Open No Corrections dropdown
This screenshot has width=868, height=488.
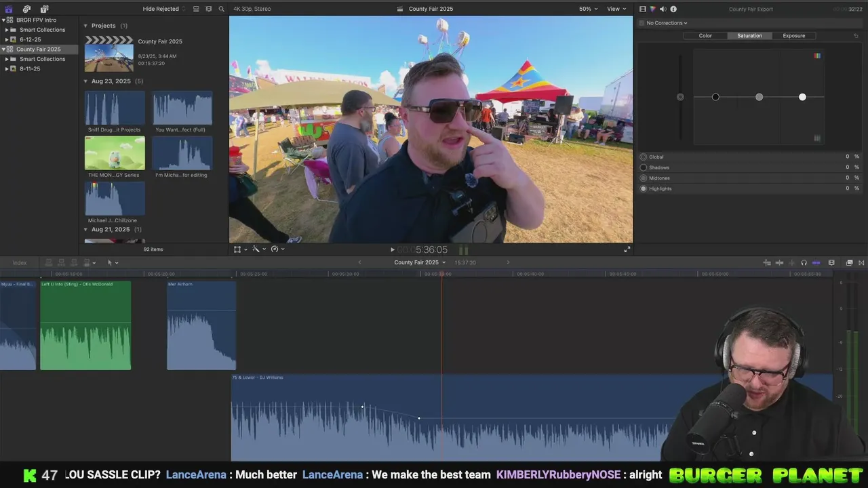click(667, 23)
